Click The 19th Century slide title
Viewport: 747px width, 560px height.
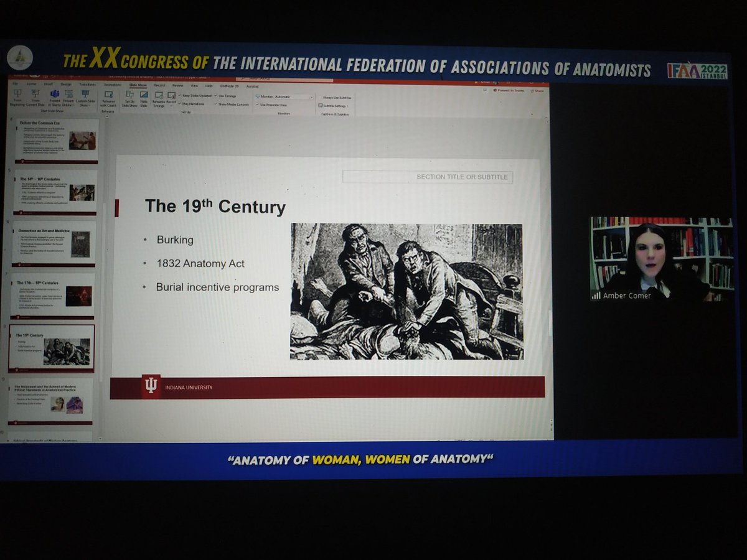pyautogui.click(x=215, y=207)
